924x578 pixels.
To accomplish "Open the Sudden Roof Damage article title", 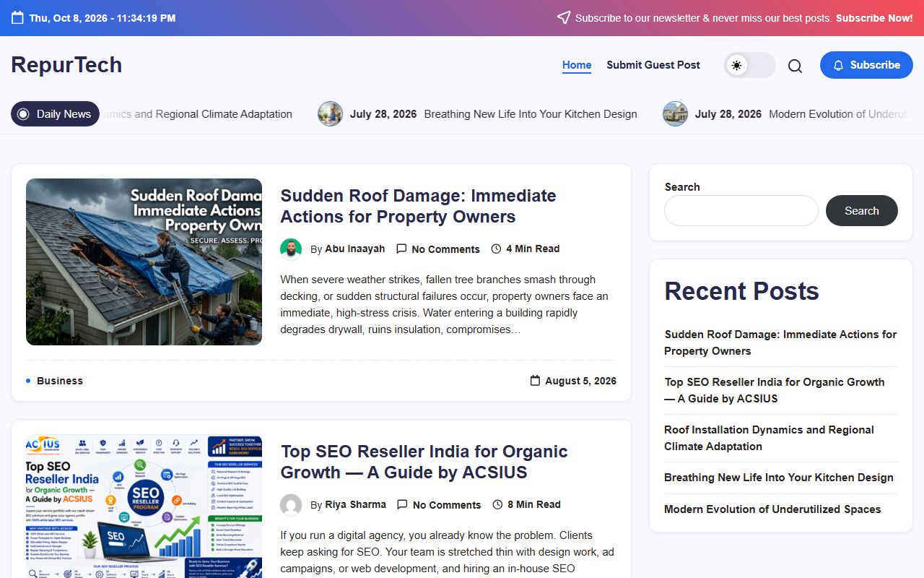I will pos(418,206).
